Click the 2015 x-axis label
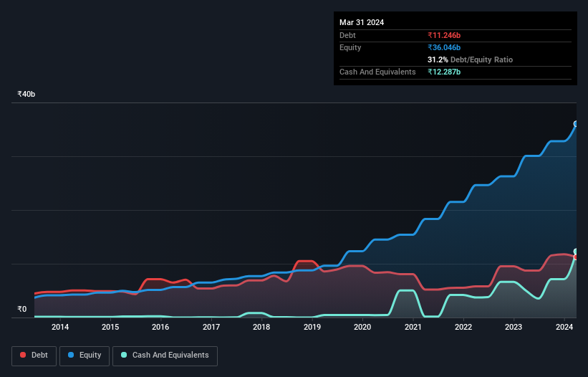This screenshot has height=377, width=588. pyautogui.click(x=110, y=327)
